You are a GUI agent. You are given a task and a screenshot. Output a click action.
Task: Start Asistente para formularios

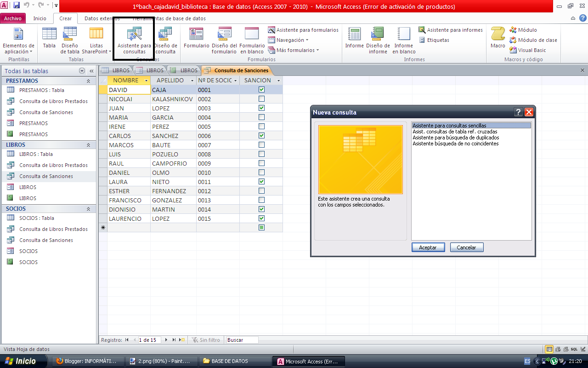point(303,30)
